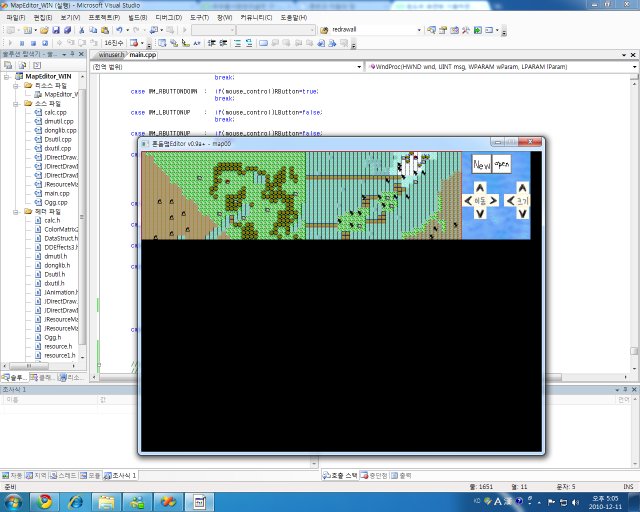640x512 pixels.
Task: Save all files with stacked disks icon
Action: (67, 30)
